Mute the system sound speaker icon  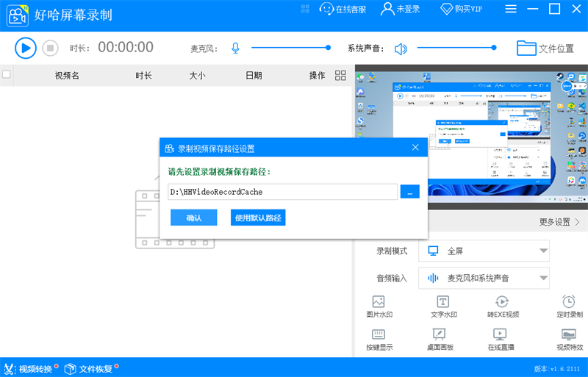pyautogui.click(x=401, y=49)
